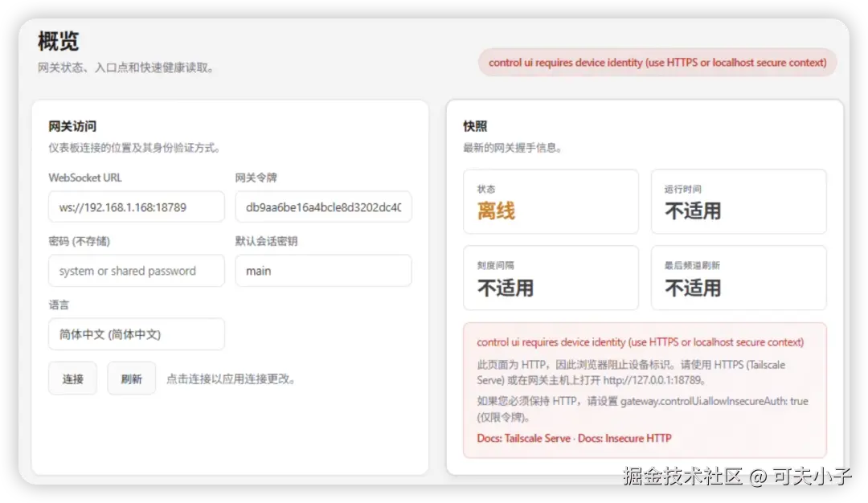The width and height of the screenshot is (868, 503).
Task: Click the 最新的网关握手信息 subtitle
Action: 513,148
